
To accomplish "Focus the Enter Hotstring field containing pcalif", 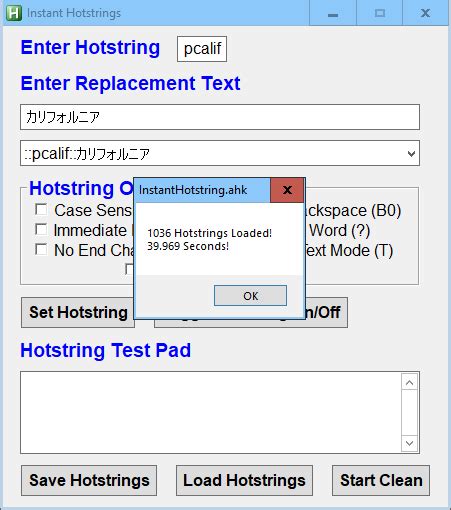I will (202, 49).
